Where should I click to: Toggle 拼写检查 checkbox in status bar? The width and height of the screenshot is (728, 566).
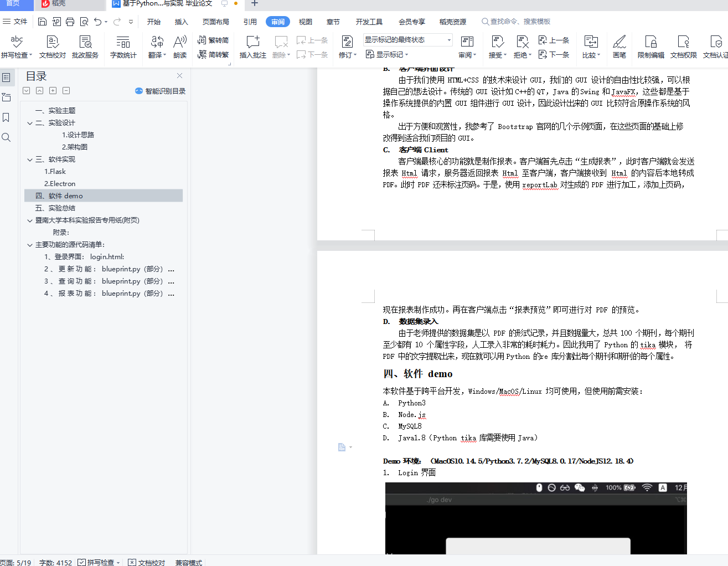pyautogui.click(x=81, y=562)
